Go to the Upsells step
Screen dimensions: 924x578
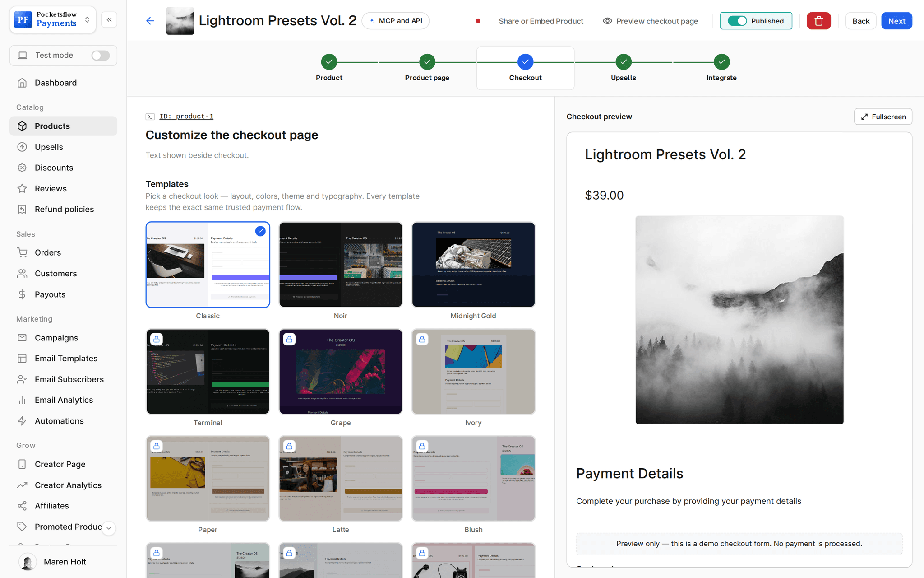click(623, 68)
